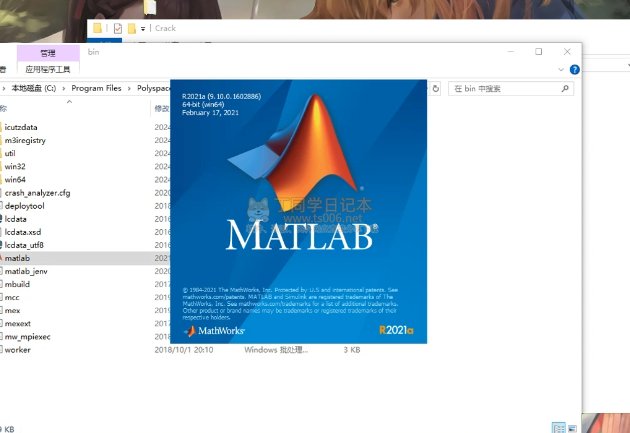Click the Polyspace breadcrumb segment
Viewport: 630px width, 433px height.
pos(153,88)
